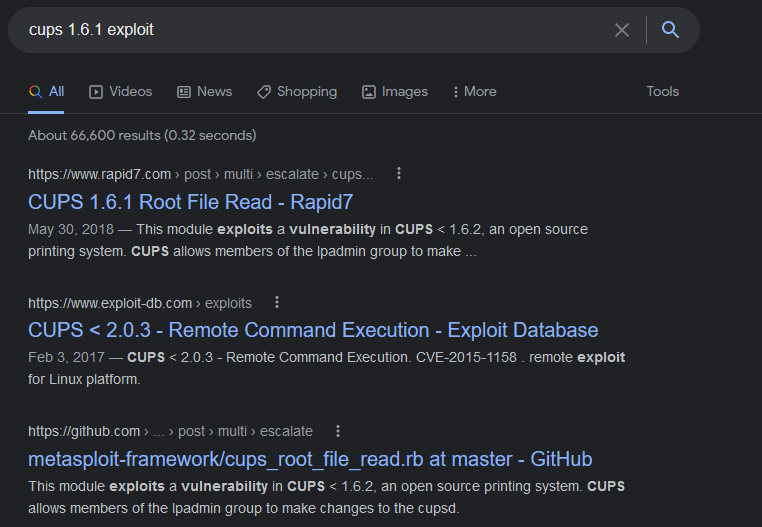The image size is (762, 527).
Task: Click the 'Feb 3, 2017' snippet date
Action: [67, 357]
